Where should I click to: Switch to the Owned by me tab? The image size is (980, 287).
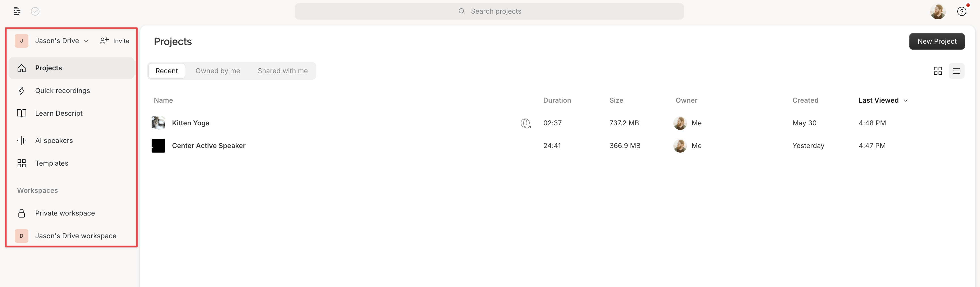pos(218,71)
